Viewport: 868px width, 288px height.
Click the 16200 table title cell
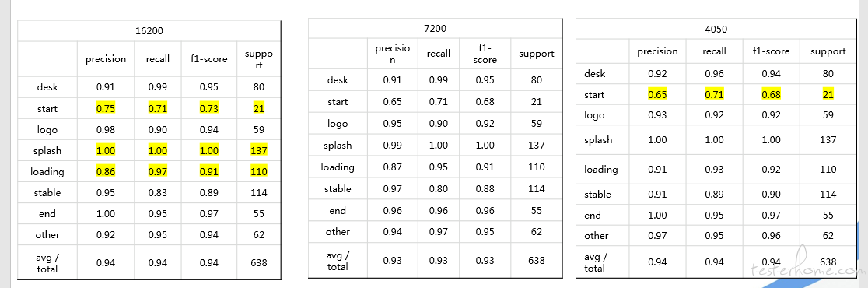point(149,31)
